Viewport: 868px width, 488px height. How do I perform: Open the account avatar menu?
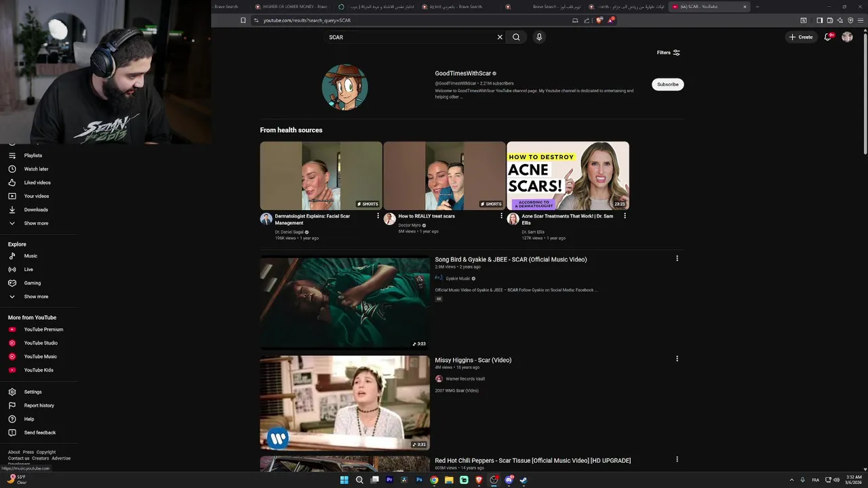click(x=847, y=37)
